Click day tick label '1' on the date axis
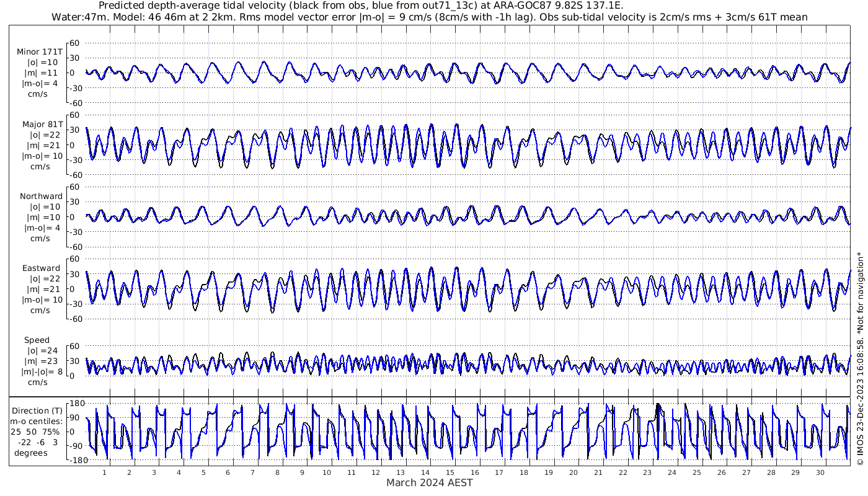 (105, 472)
